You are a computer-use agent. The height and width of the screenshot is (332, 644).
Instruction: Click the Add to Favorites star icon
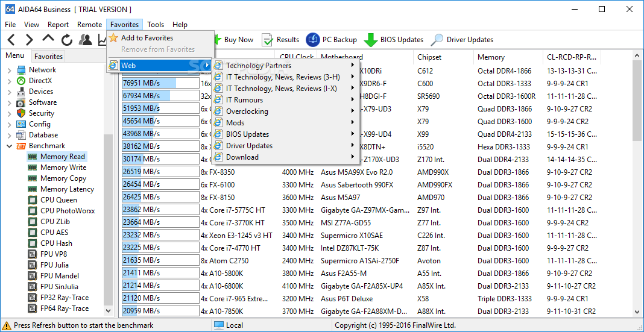(114, 38)
